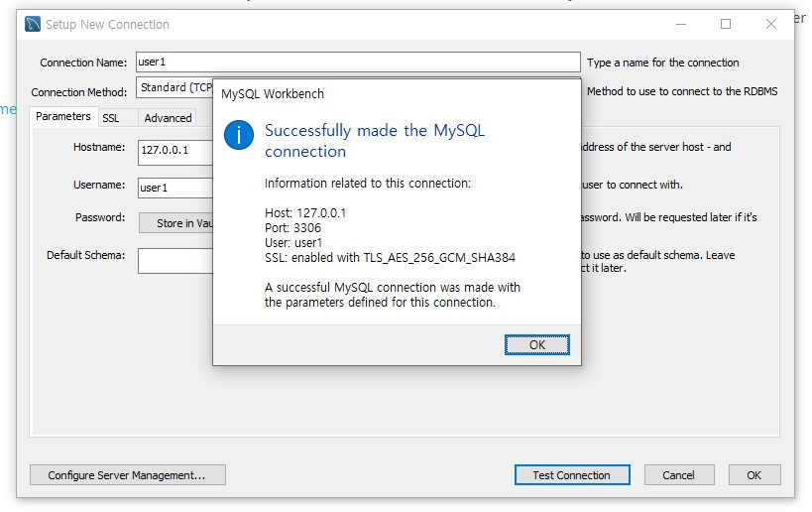Image resolution: width=812 pixels, height=512 pixels.
Task: Click the 'Connection Method:' label
Action: (x=78, y=92)
